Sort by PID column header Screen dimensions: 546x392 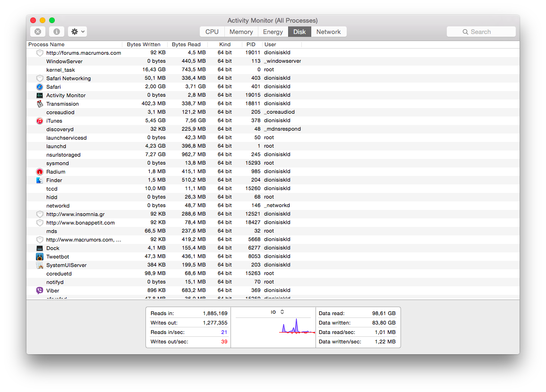[251, 44]
